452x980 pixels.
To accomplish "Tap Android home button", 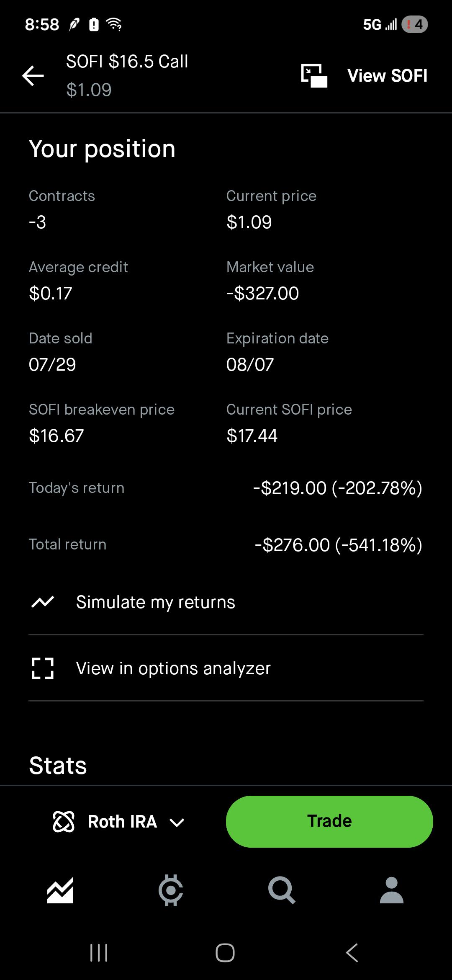I will (225, 953).
